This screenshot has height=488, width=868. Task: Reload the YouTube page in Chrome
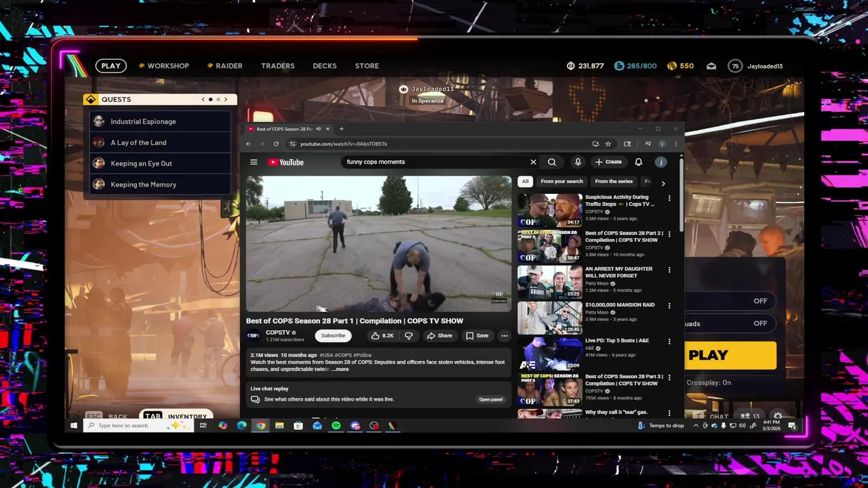tap(276, 144)
